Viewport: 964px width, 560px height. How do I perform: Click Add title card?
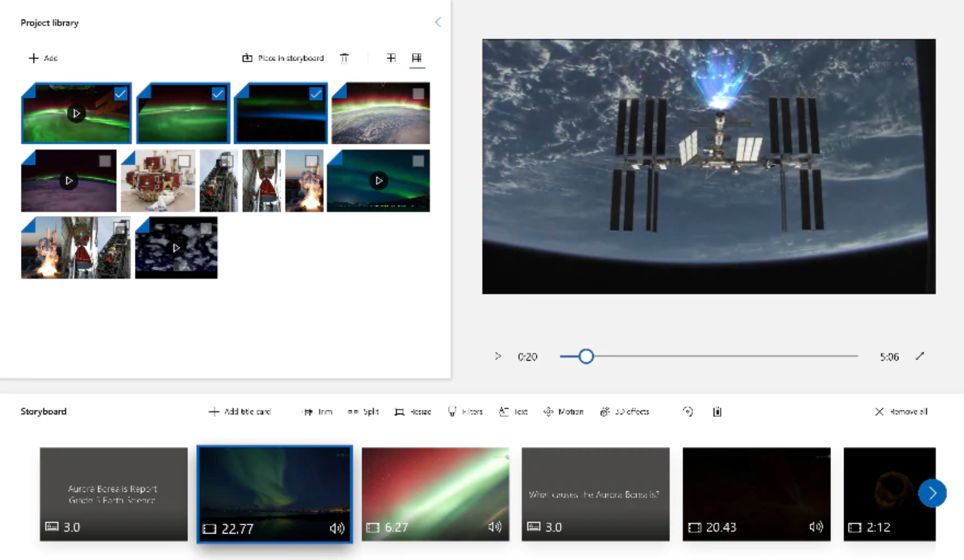pos(240,412)
